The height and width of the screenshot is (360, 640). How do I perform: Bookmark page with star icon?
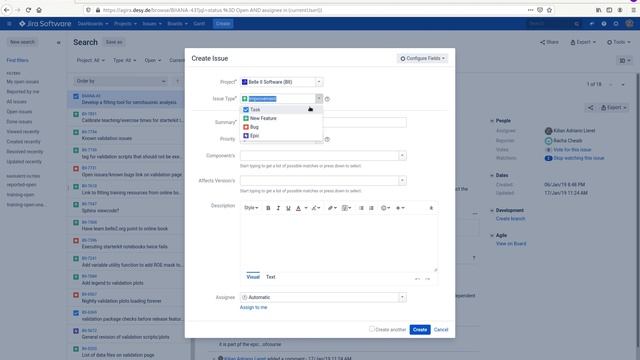[x=549, y=10]
